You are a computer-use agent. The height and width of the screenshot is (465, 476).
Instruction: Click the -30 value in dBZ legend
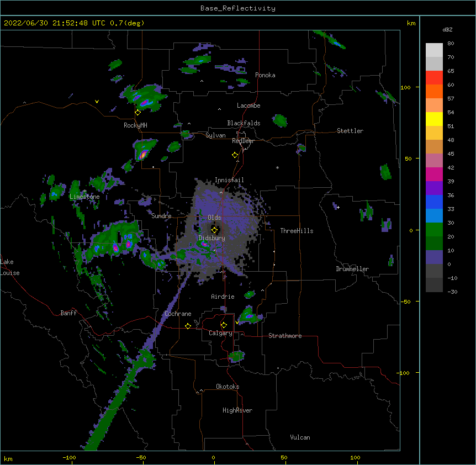click(452, 292)
